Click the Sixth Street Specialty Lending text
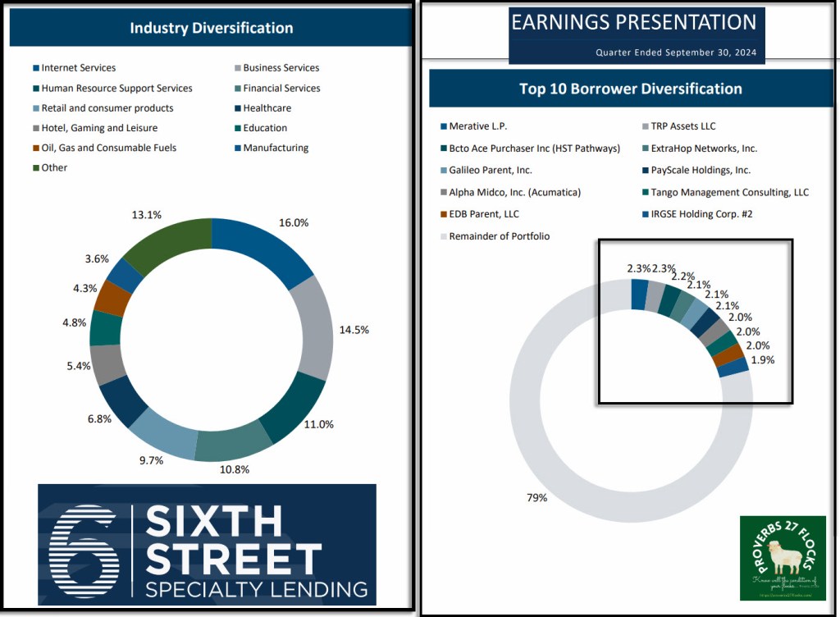Screen dimensions: 840x617 tap(254, 548)
